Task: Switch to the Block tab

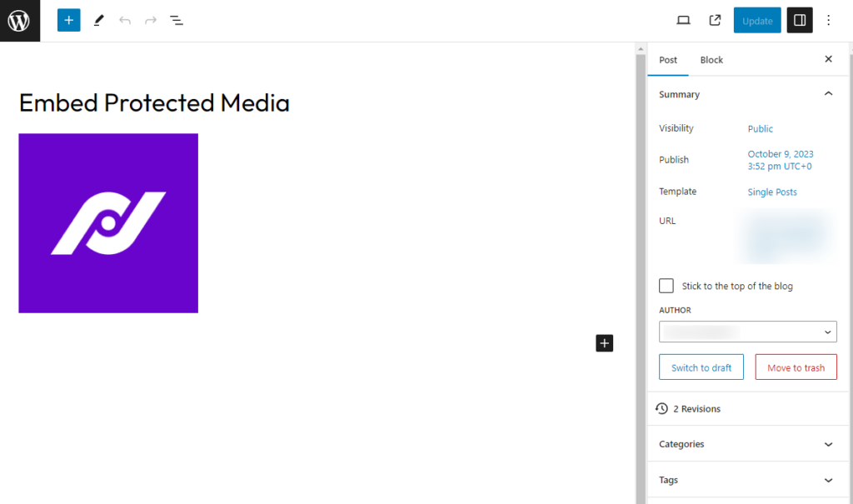Action: [711, 59]
